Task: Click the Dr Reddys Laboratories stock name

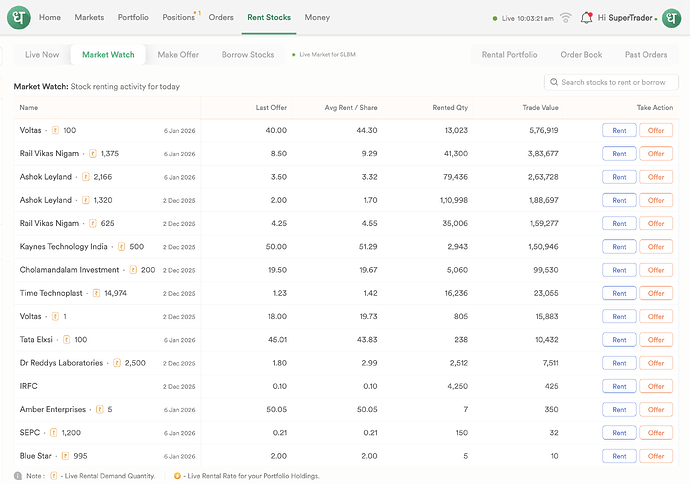Action: (61, 363)
